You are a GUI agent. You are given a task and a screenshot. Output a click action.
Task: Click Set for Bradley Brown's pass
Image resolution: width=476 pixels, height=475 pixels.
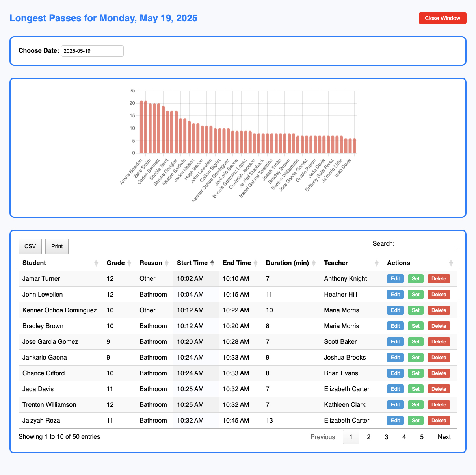coord(415,326)
